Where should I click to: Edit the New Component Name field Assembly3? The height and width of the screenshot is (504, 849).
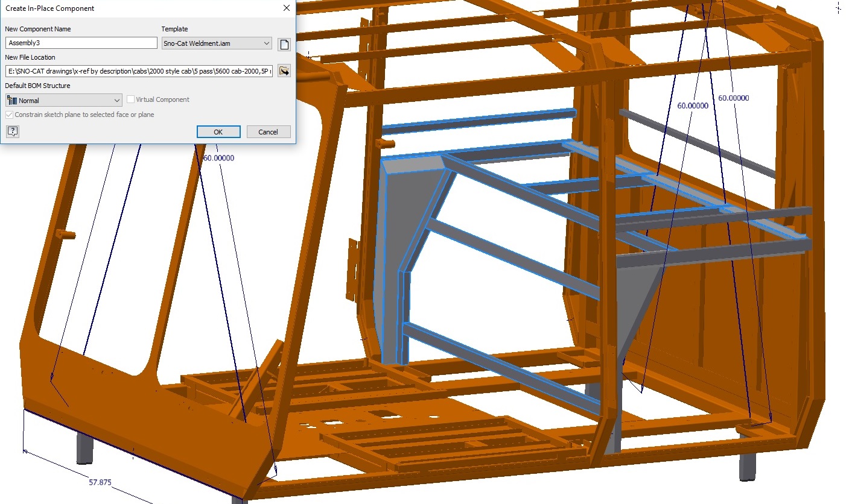click(80, 42)
